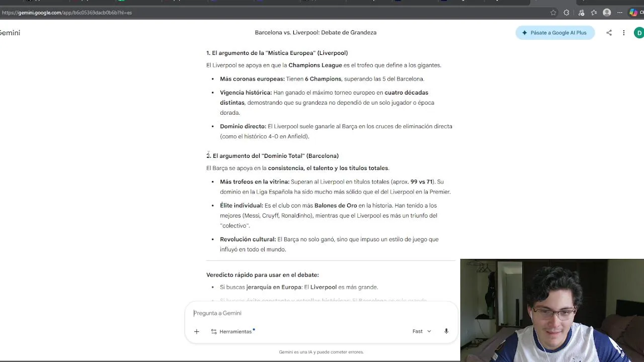
Task: Share the conversation via share icon
Action: 609,33
